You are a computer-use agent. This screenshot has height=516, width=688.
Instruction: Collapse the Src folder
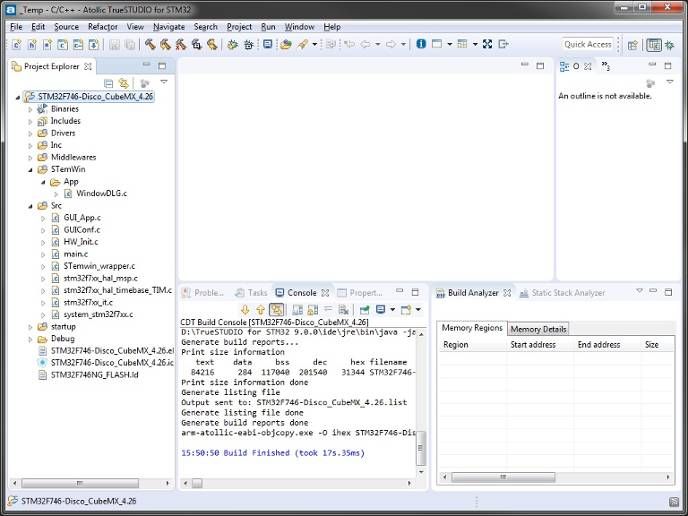(x=30, y=206)
